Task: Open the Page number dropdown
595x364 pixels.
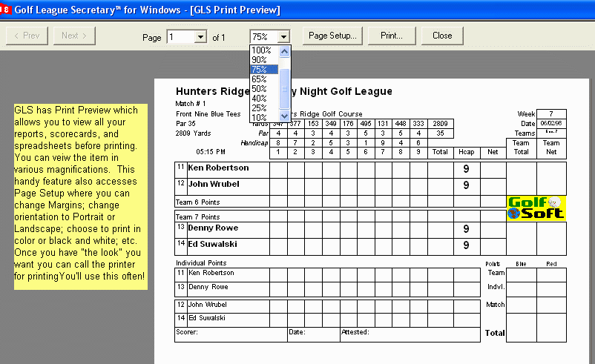Action: (x=200, y=36)
